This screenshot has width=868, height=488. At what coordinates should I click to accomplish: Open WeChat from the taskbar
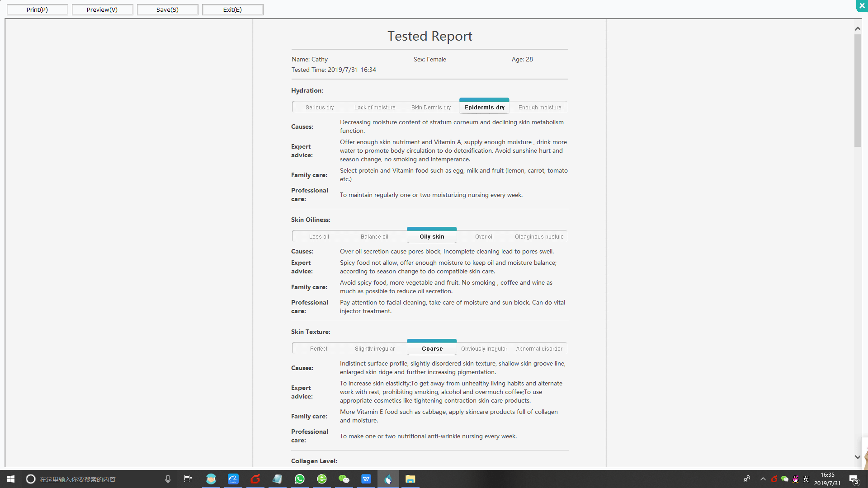344,479
